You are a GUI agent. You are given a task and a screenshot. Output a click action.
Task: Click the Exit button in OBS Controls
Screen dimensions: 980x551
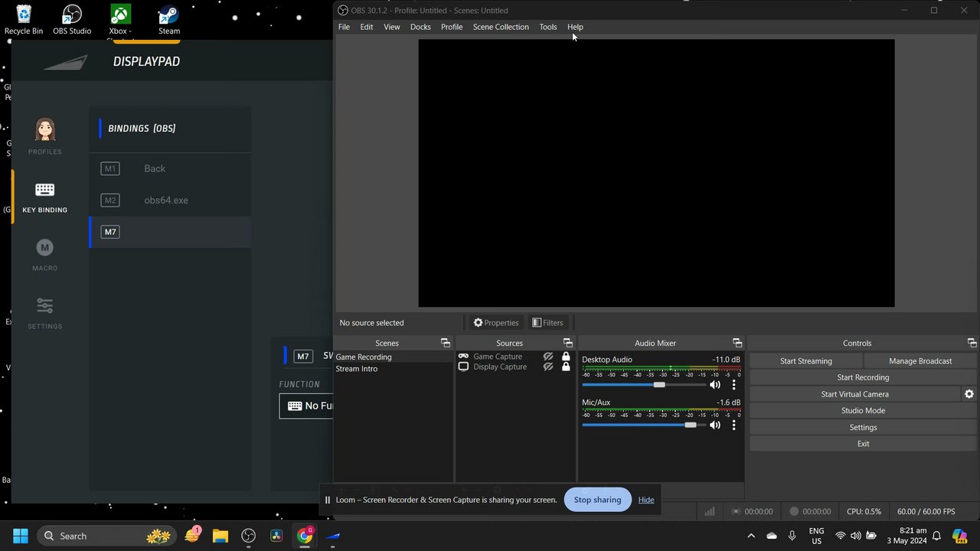(863, 444)
